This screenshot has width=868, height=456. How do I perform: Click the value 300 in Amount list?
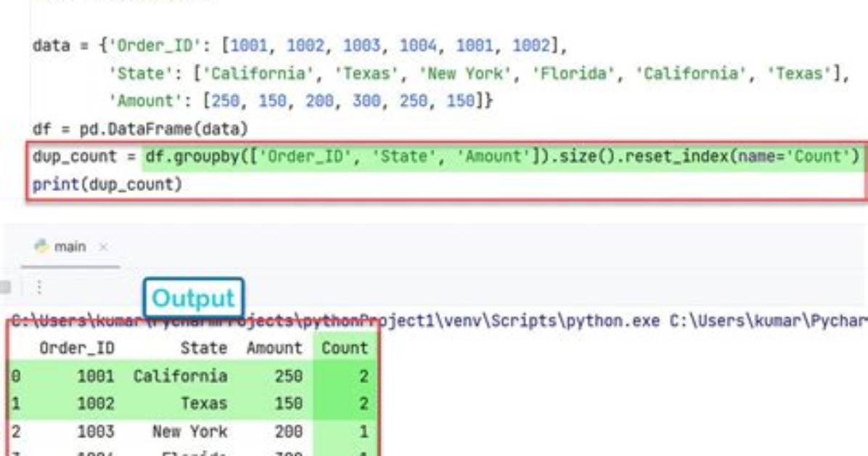[367, 101]
